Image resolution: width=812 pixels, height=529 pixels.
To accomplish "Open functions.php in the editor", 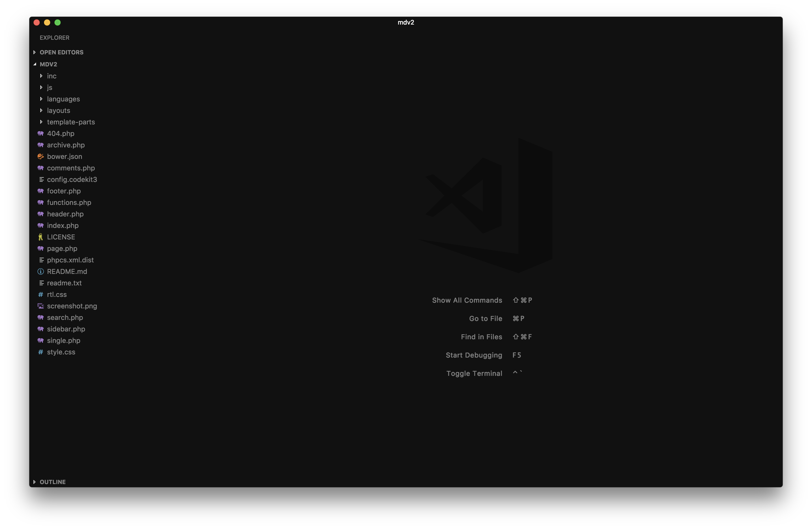I will (69, 203).
